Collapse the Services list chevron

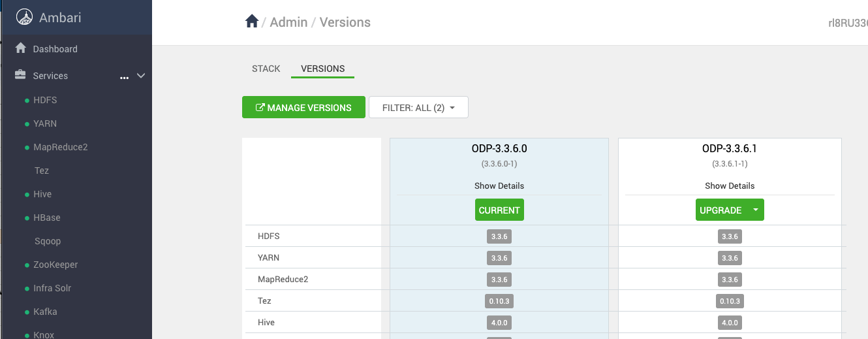(x=141, y=76)
